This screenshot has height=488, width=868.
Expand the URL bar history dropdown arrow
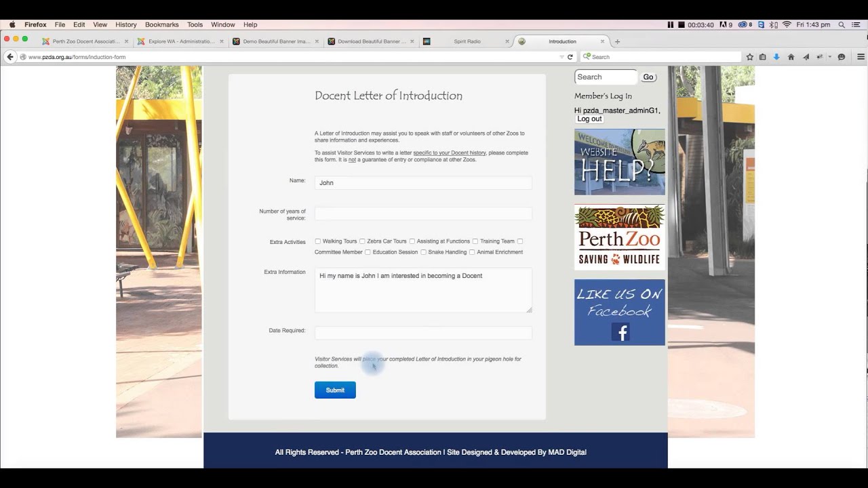[x=561, y=57]
